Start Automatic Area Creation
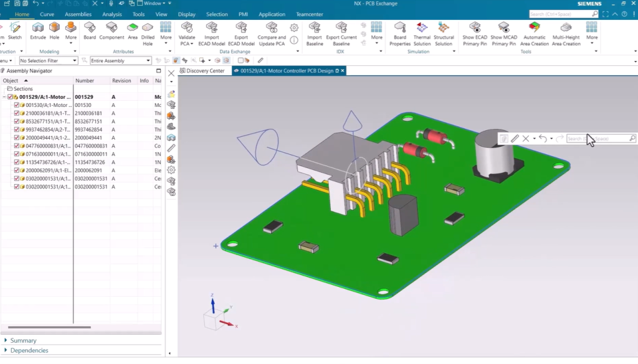This screenshot has width=638, height=364. [534, 34]
